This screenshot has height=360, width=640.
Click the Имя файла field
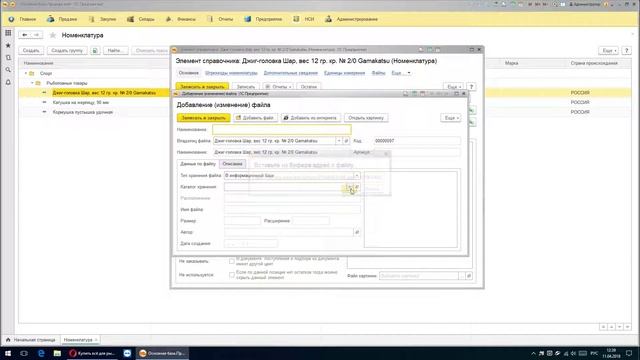click(292, 209)
